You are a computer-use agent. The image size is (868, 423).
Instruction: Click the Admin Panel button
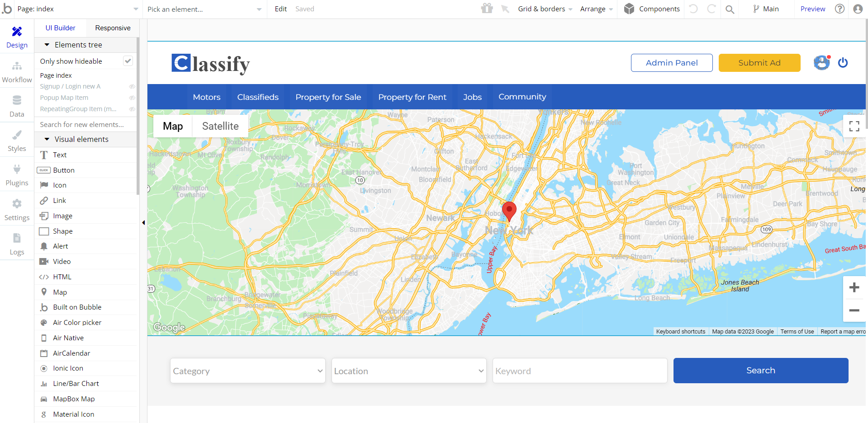click(x=672, y=63)
